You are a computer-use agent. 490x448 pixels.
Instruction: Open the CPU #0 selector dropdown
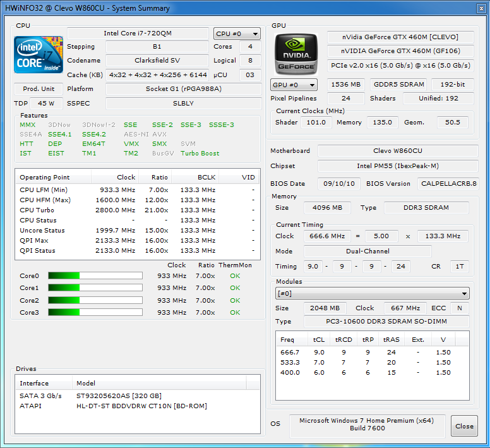(x=237, y=33)
